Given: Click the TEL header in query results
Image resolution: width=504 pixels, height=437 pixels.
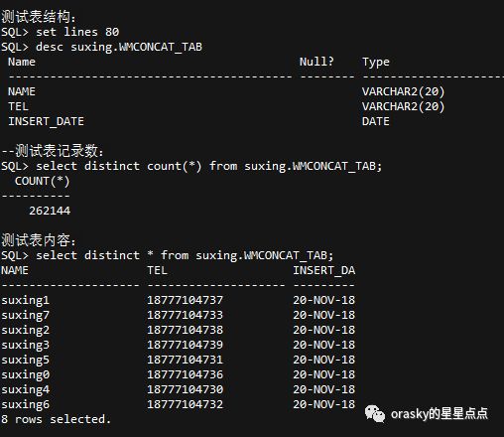Looking at the screenshot, I should 157,270.
